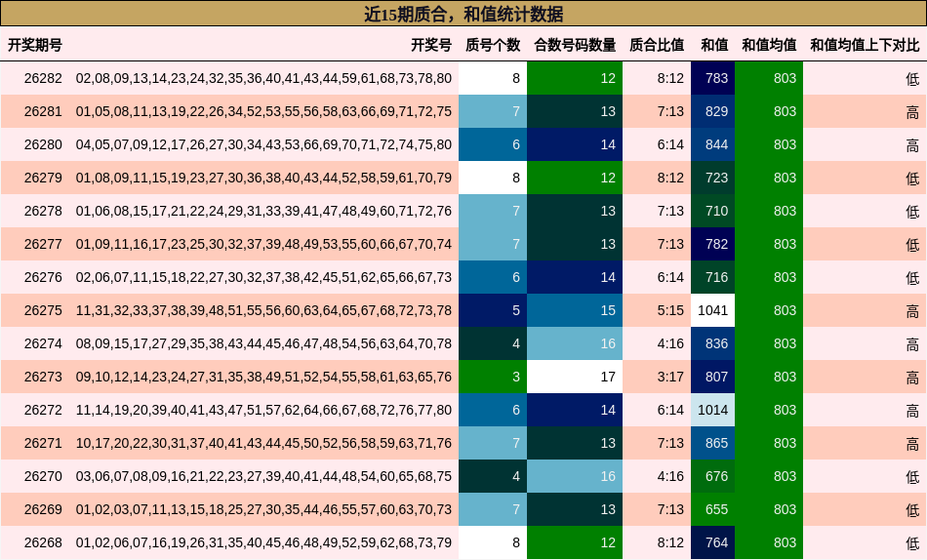The width and height of the screenshot is (927, 560).
Task: Click the drawn numbers for issue 26280
Action: [263, 144]
